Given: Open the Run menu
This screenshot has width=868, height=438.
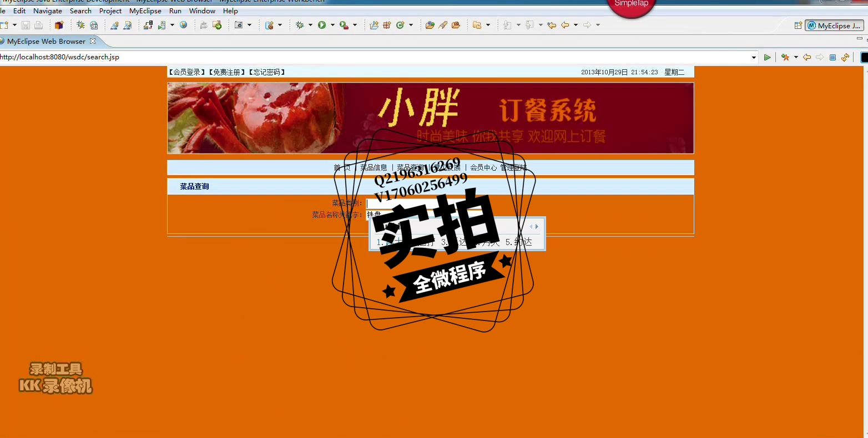Looking at the screenshot, I should (175, 11).
